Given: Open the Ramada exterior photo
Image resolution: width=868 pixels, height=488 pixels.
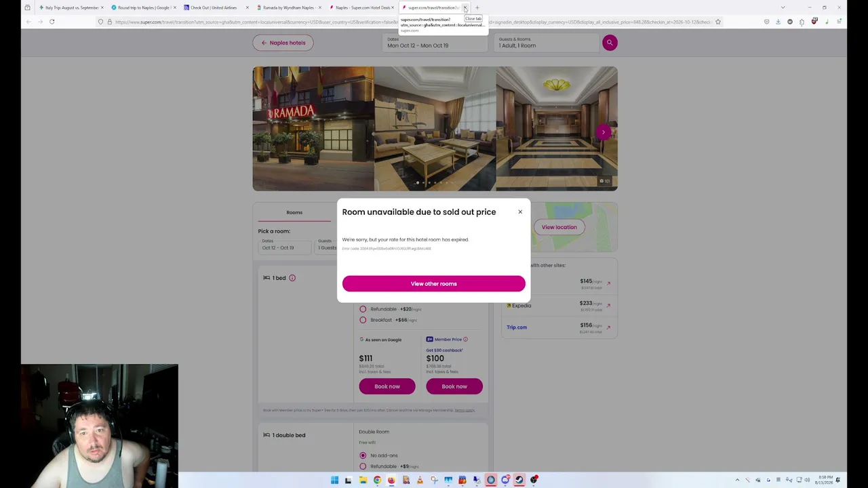Looking at the screenshot, I should (x=313, y=128).
